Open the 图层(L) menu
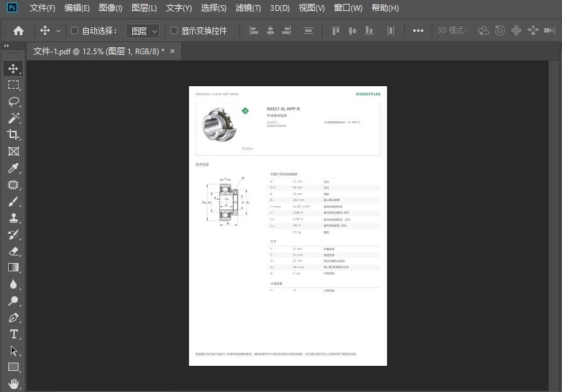The image size is (562, 392). point(144,8)
